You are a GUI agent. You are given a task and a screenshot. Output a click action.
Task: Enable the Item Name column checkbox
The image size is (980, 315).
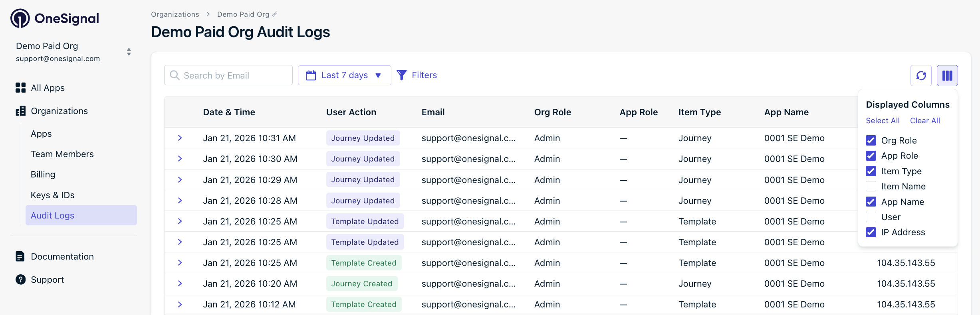[x=871, y=186]
